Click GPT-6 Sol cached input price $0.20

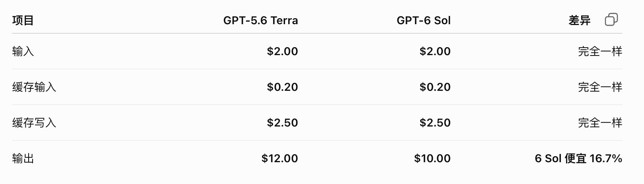click(x=435, y=87)
